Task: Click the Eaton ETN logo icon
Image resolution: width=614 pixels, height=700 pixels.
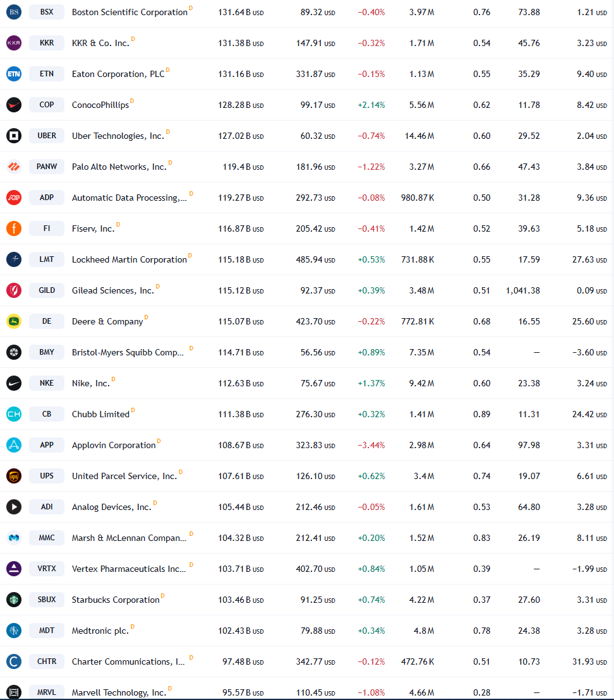Action: (14, 74)
